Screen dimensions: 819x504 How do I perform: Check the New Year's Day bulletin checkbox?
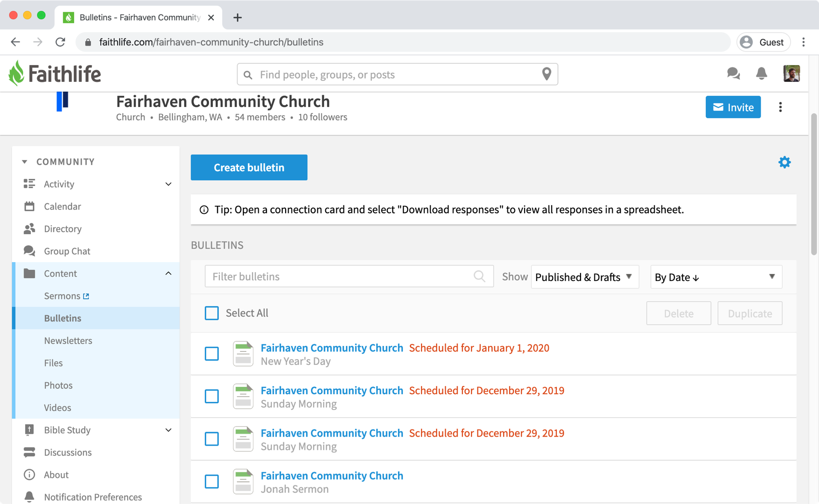point(211,354)
